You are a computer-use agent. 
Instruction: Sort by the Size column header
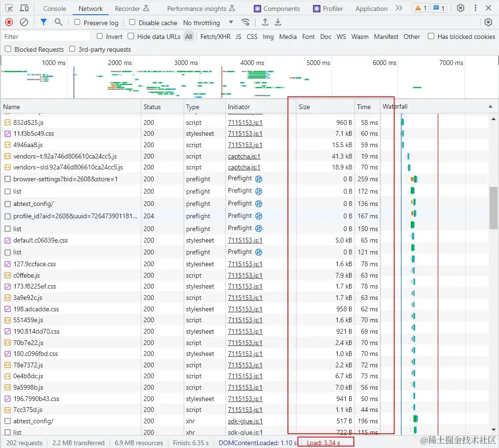(325, 107)
